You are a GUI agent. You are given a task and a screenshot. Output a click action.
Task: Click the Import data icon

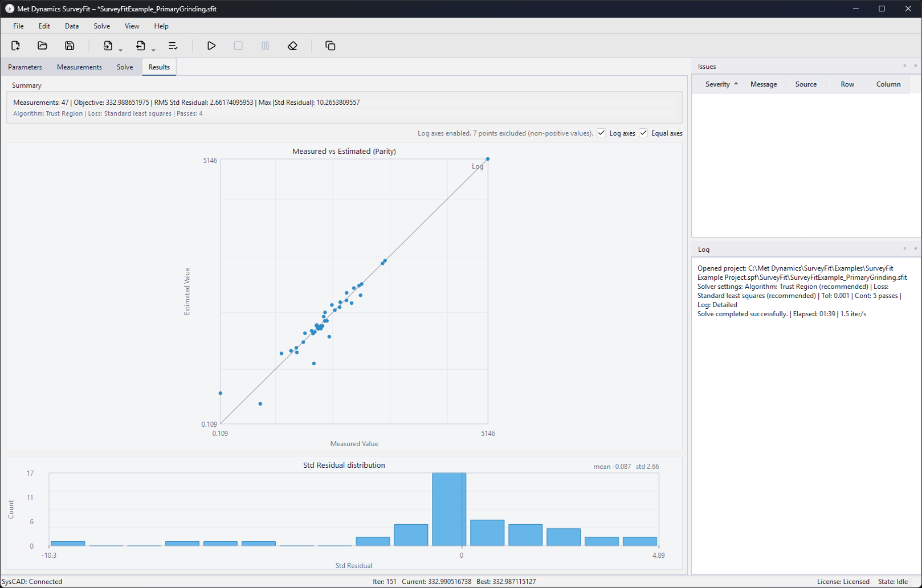pos(108,46)
